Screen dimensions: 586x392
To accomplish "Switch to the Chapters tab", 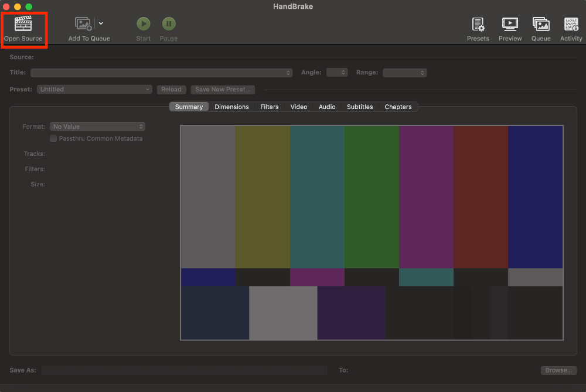I will (398, 107).
